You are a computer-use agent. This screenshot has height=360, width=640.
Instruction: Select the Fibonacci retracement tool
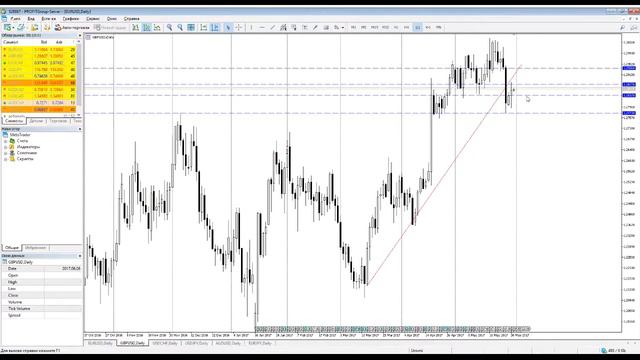point(293,27)
